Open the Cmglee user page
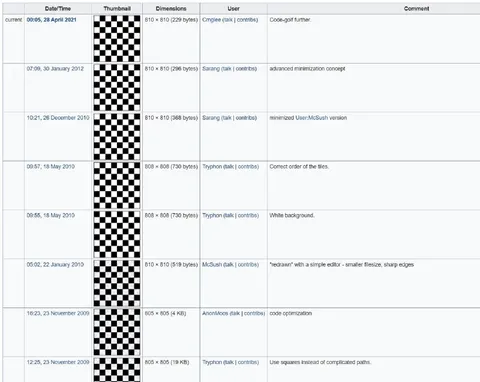Screen dimensions: 480x382 [x=211, y=20]
